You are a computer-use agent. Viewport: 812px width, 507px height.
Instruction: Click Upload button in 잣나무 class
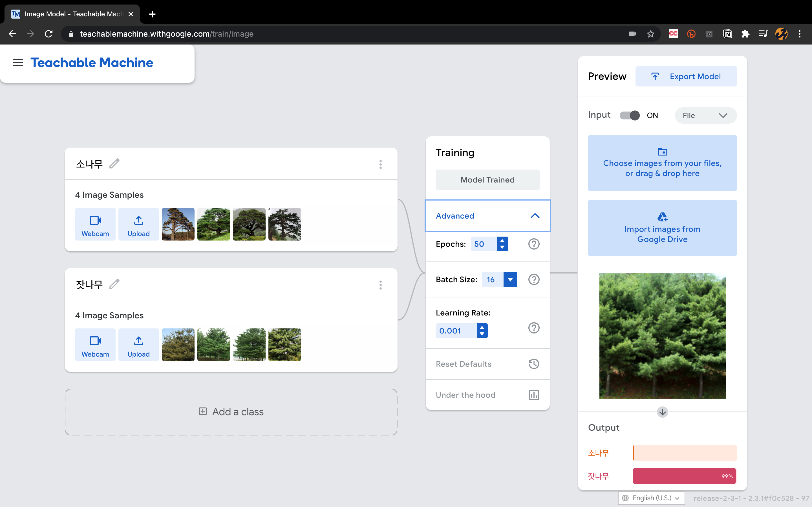click(139, 345)
